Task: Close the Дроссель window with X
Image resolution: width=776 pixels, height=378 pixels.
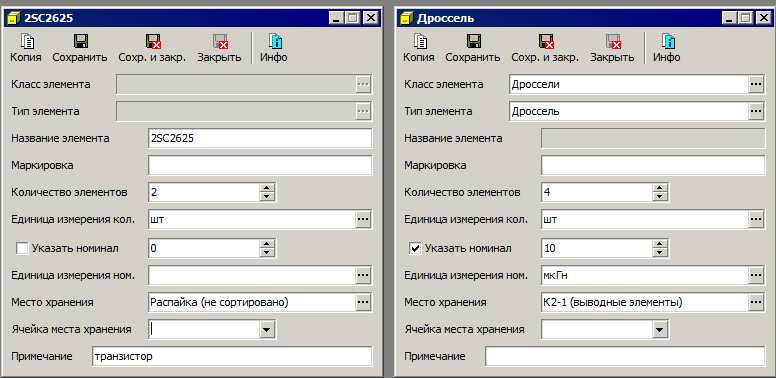Action: pyautogui.click(x=763, y=18)
